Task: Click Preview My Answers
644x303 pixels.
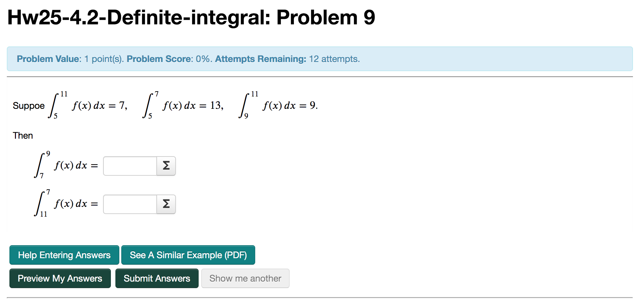Action: pos(60,278)
